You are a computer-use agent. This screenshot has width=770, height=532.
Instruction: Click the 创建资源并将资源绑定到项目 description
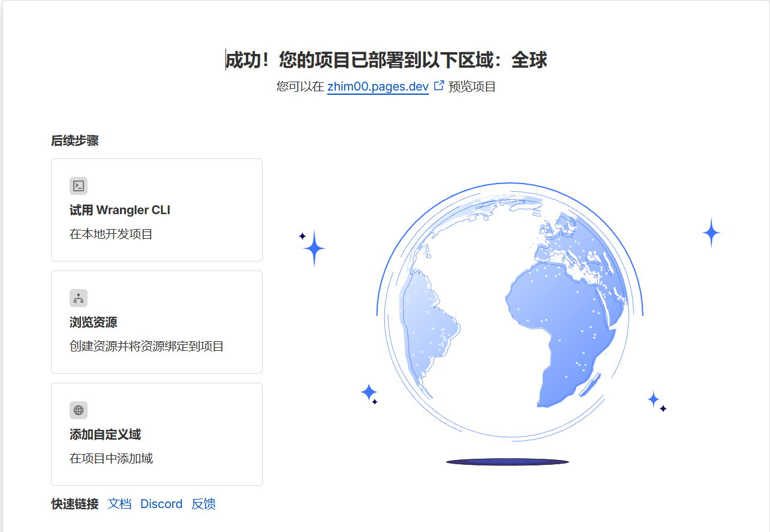pyautogui.click(x=146, y=346)
